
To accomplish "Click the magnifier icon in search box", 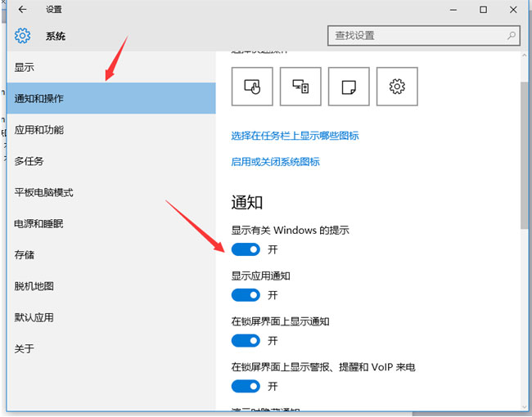I will click(512, 35).
